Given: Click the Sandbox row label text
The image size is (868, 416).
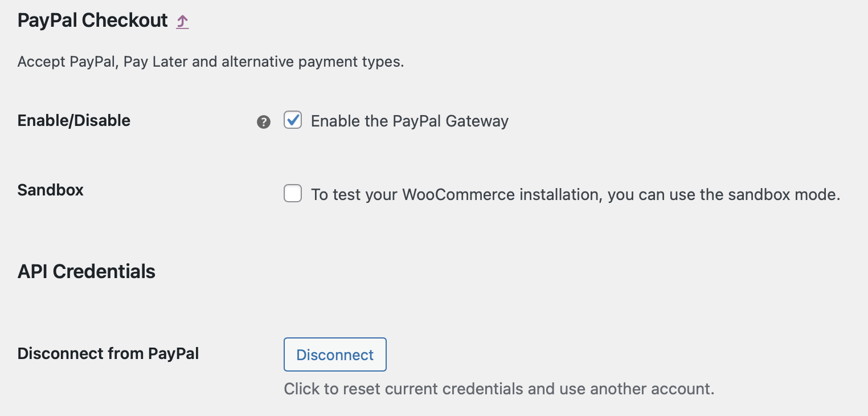Looking at the screenshot, I should 50,190.
